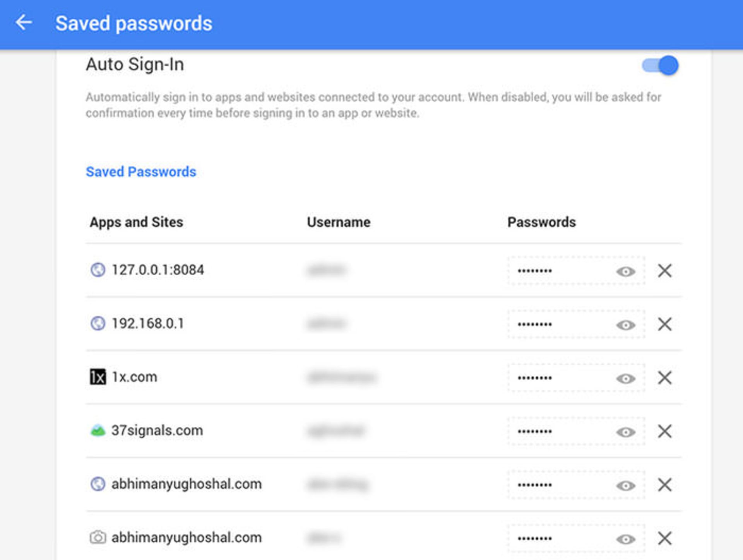Reveal password for 37signals.com
Image resolution: width=743 pixels, height=560 pixels.
(625, 432)
